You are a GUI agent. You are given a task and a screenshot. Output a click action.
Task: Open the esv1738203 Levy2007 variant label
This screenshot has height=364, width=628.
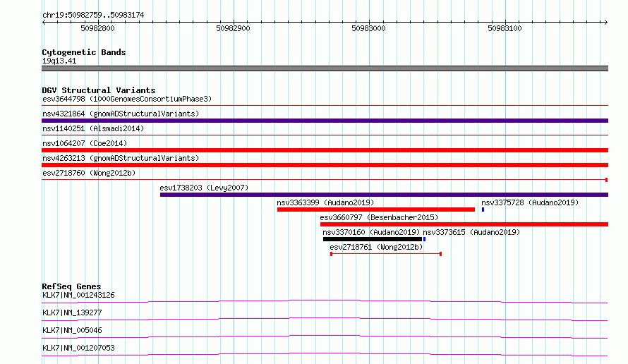point(204,188)
